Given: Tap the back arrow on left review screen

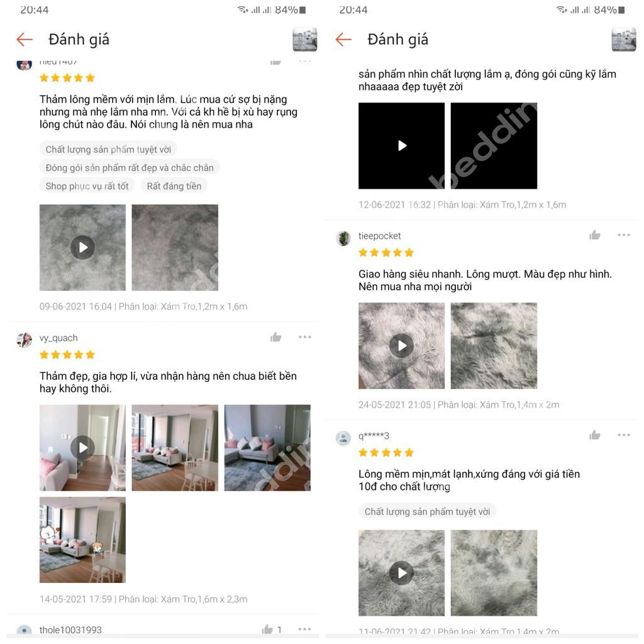Looking at the screenshot, I should [25, 40].
